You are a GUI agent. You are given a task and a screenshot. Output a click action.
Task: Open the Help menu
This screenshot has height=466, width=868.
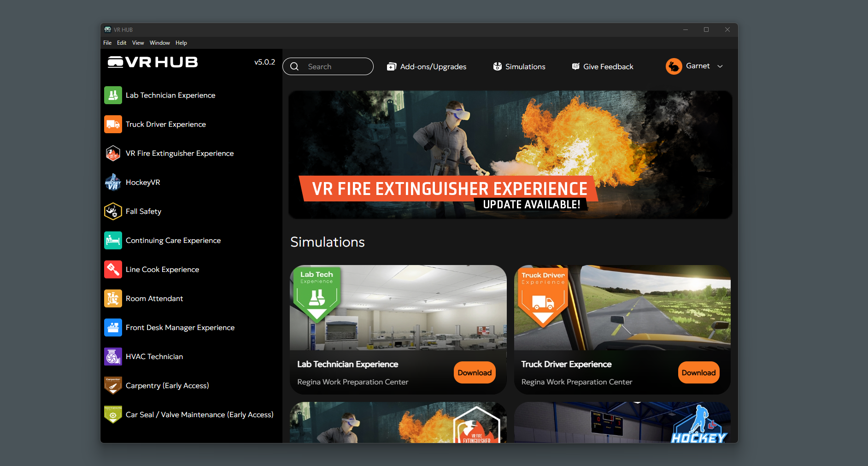181,43
